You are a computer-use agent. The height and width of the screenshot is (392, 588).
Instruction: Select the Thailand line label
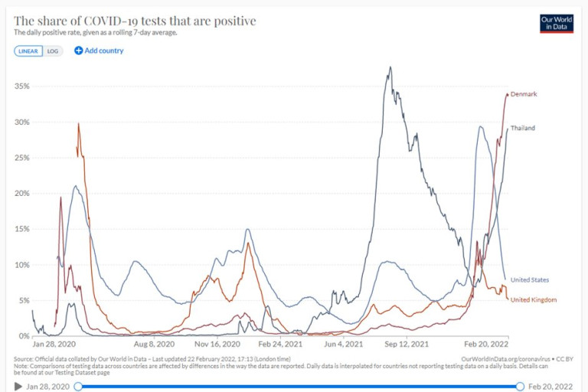click(x=523, y=128)
